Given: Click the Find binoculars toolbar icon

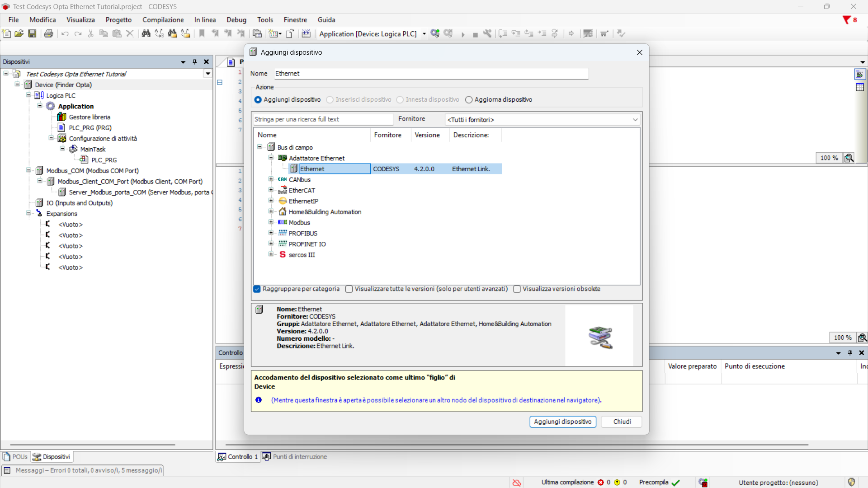Looking at the screenshot, I should pos(146,33).
